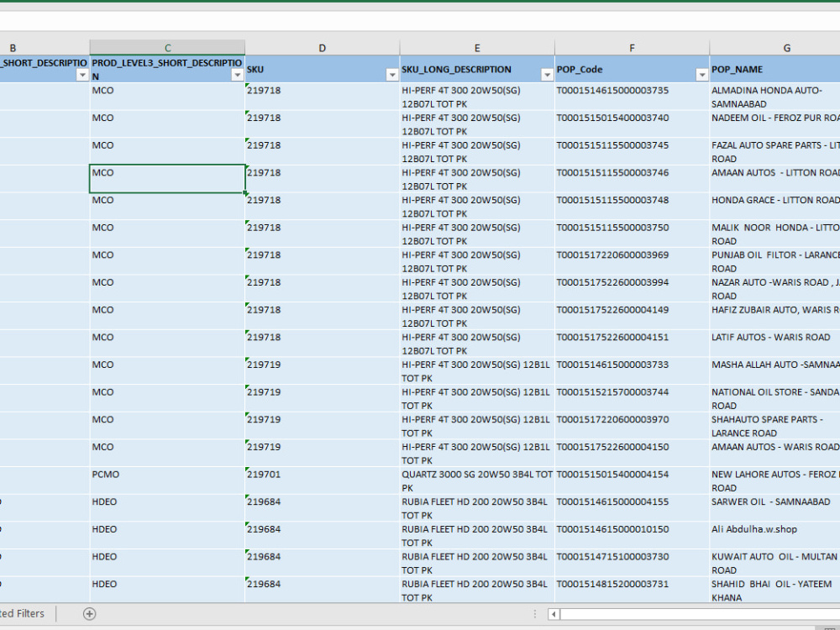This screenshot has height=630, width=840.
Task: Select column B header
Action: [45, 48]
